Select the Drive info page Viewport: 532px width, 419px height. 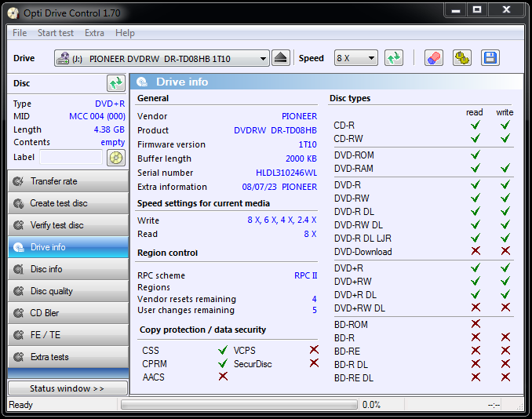click(68, 247)
